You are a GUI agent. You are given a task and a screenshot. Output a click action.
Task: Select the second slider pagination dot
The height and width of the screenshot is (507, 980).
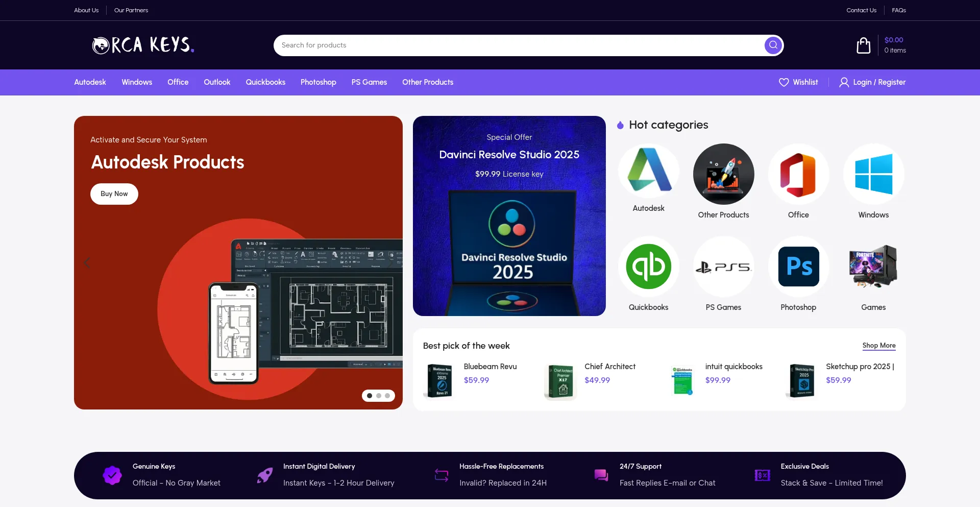379,396
